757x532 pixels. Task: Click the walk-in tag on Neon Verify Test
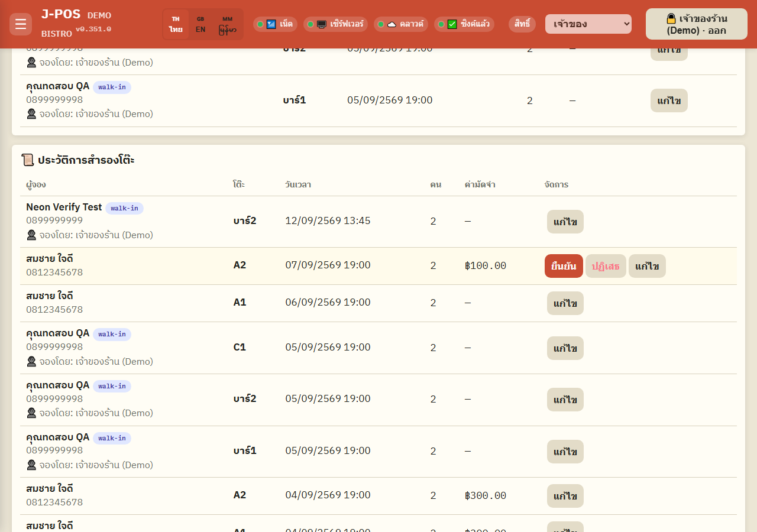(124, 208)
